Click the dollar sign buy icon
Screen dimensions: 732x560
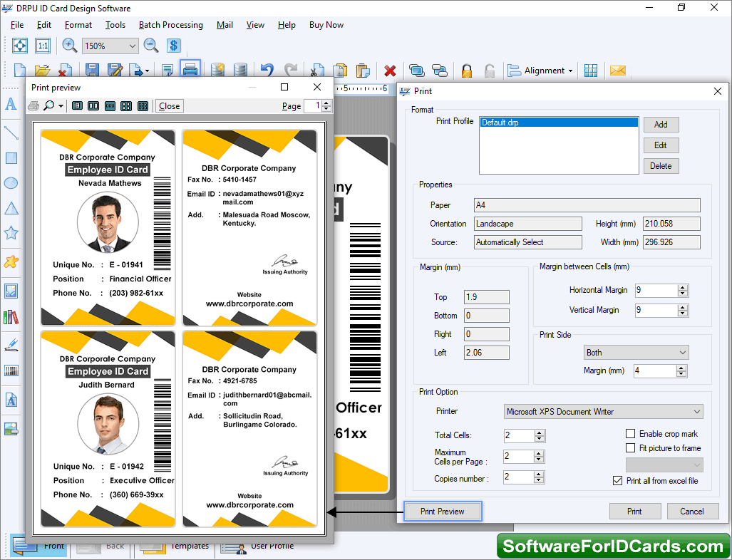(x=173, y=46)
